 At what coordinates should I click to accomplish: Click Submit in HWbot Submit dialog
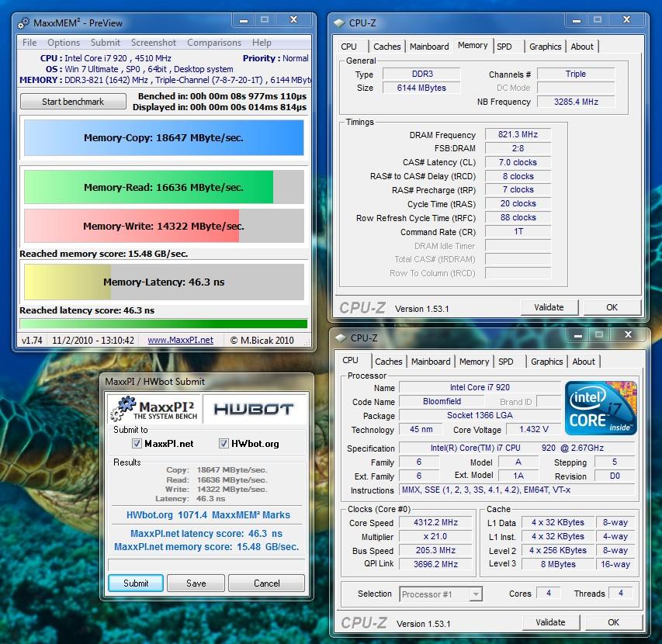(x=136, y=583)
